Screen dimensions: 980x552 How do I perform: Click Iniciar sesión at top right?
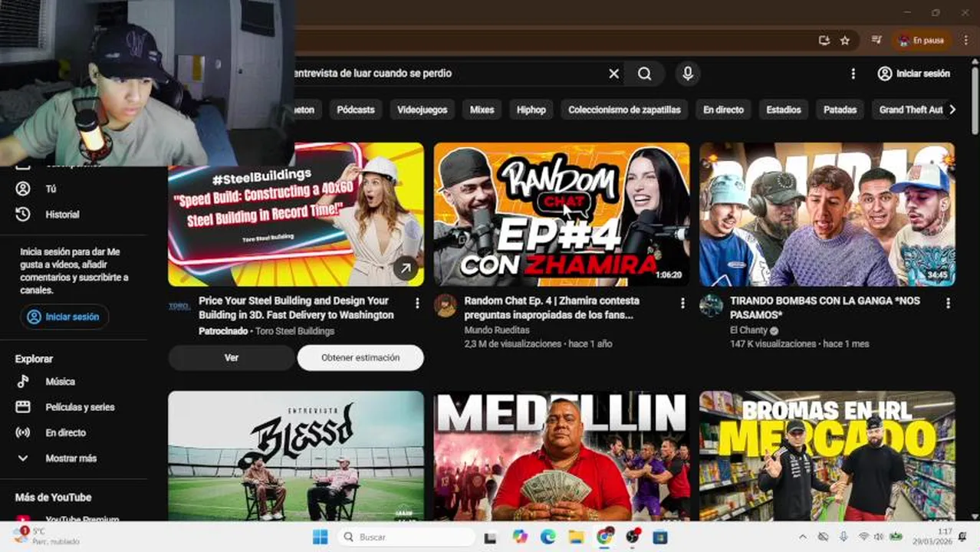pyautogui.click(x=914, y=74)
